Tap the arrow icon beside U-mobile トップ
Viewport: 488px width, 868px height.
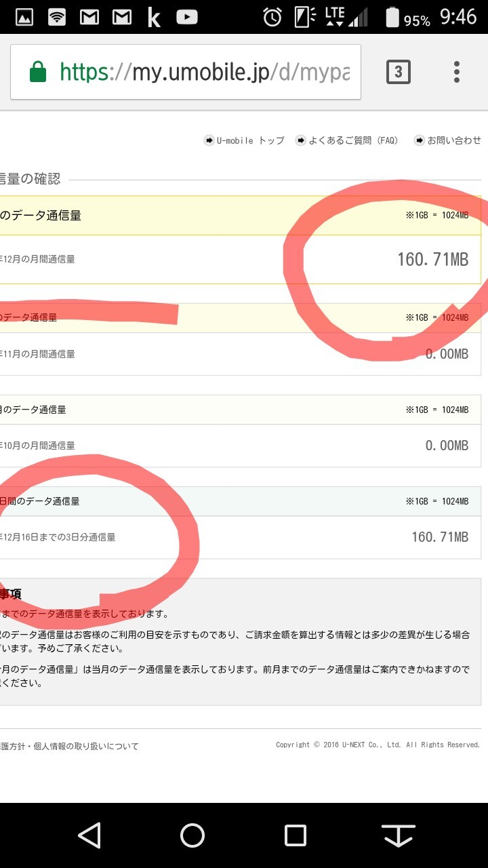coord(209,140)
